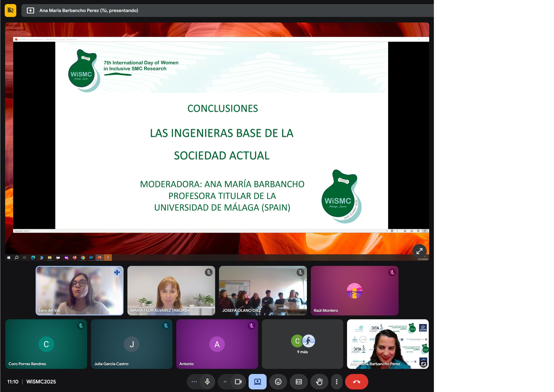Select the Lara del Val video tile

pyautogui.click(x=79, y=291)
